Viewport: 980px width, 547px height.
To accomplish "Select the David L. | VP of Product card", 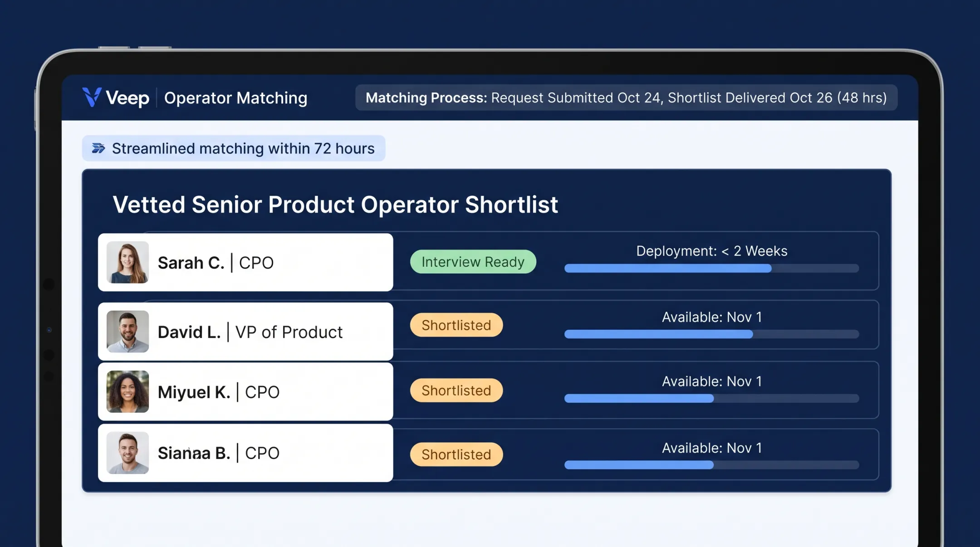I will 245,332.
